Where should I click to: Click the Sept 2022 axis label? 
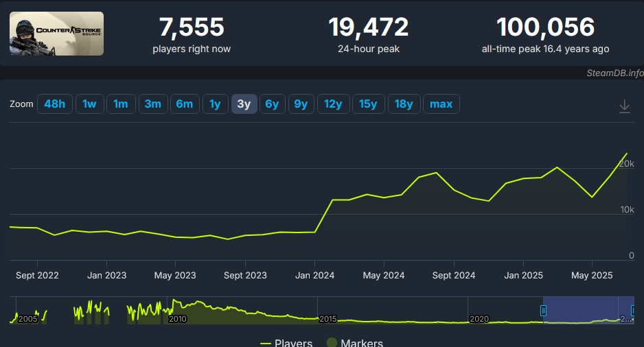(37, 275)
